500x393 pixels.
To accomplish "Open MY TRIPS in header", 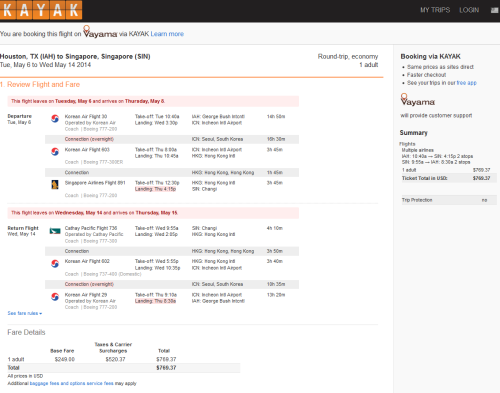I will tap(435, 10).
